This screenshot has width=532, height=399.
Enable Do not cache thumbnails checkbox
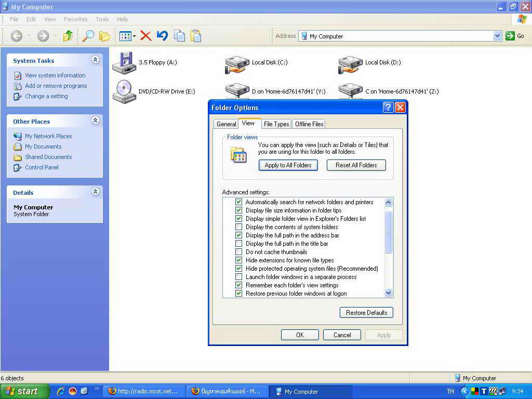[239, 252]
